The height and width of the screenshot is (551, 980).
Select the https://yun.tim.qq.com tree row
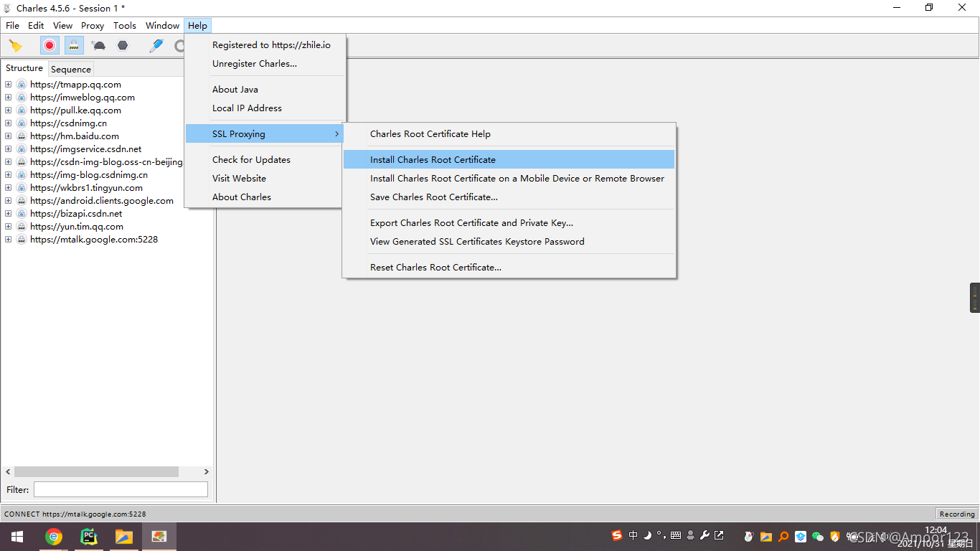[x=77, y=227]
